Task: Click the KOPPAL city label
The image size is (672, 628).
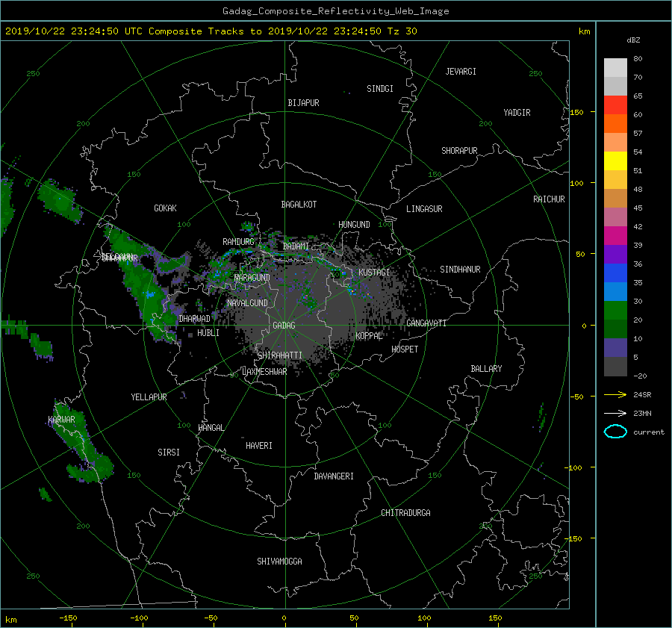Action: click(x=369, y=336)
